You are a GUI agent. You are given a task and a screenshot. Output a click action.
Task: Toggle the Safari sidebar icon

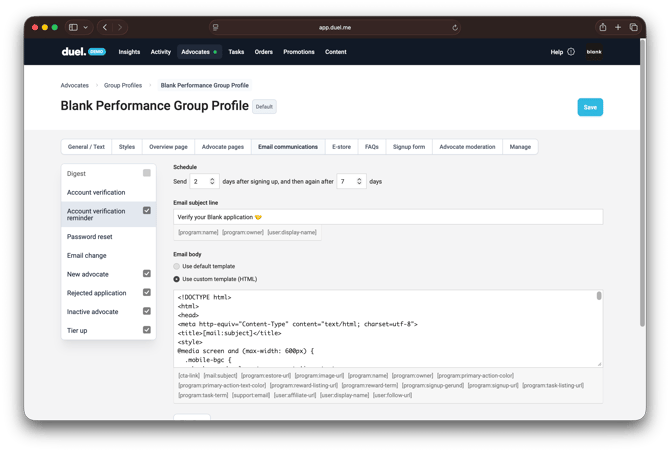pyautogui.click(x=73, y=28)
